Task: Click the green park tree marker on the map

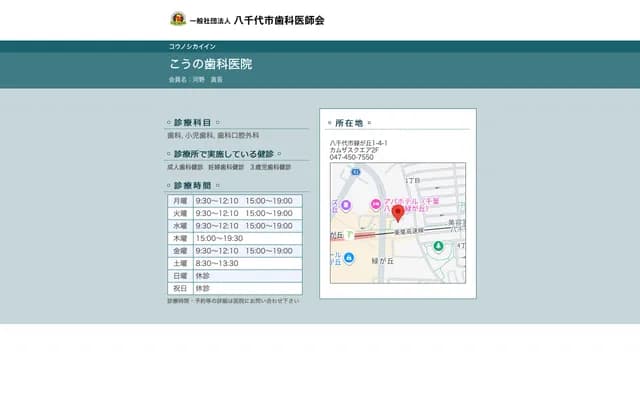Action: pos(438,246)
